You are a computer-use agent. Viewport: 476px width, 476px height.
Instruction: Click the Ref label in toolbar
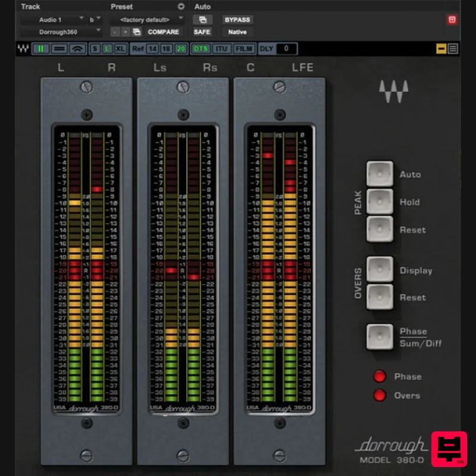138,49
